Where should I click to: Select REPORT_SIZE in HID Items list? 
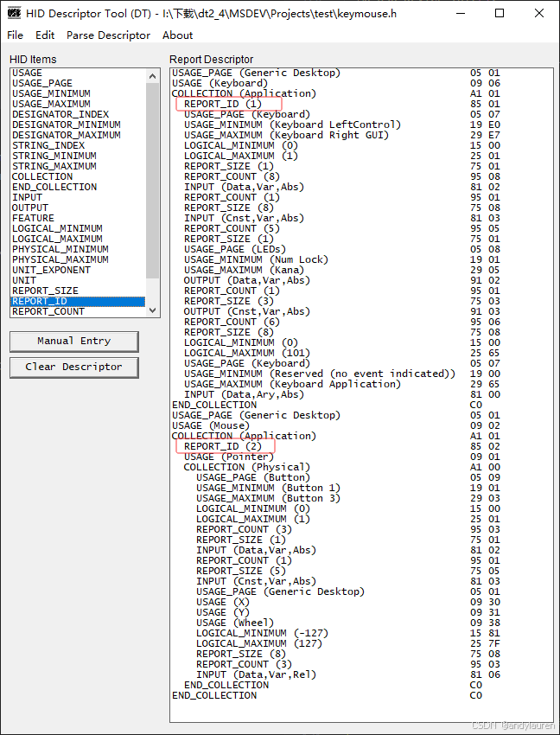coord(77,291)
